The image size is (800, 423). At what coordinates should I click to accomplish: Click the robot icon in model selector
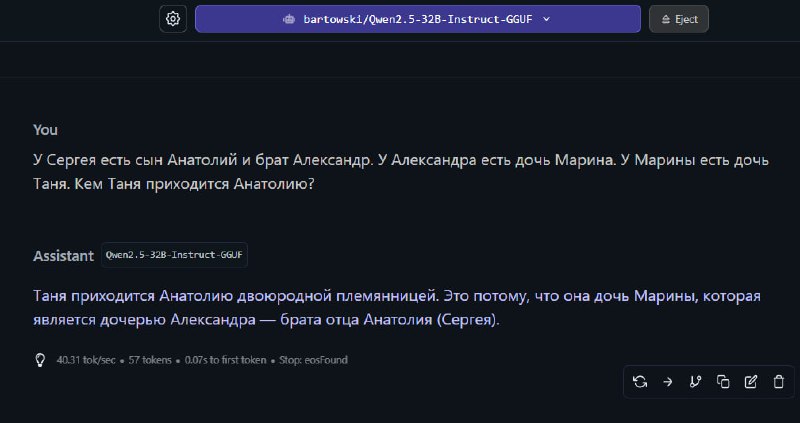pyautogui.click(x=289, y=19)
